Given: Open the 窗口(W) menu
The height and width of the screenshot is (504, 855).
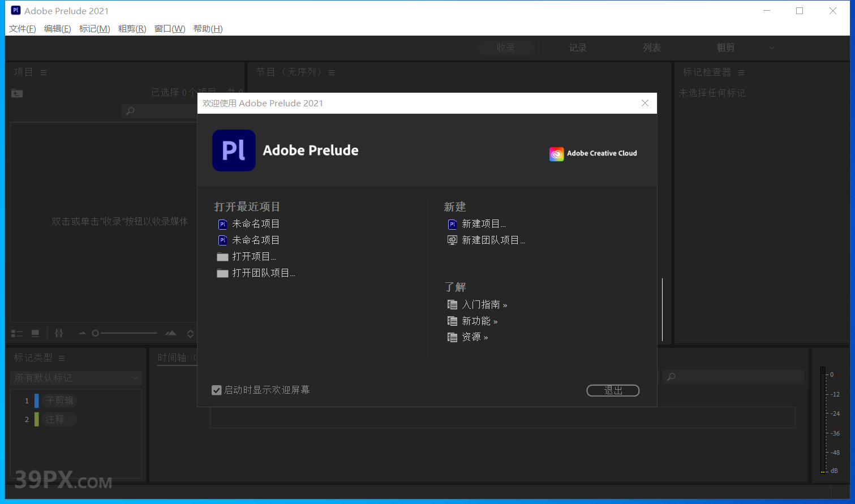Looking at the screenshot, I should coord(170,29).
